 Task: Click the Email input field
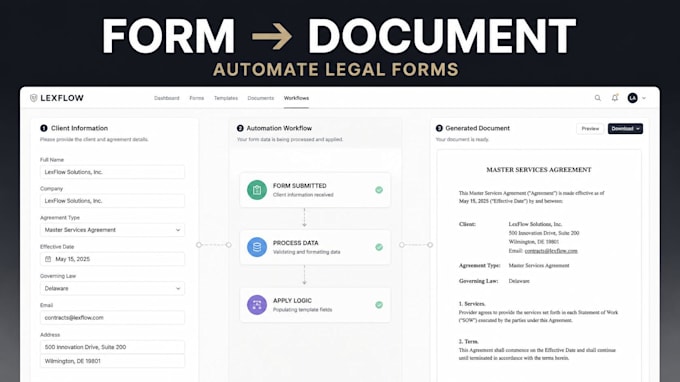coord(112,317)
